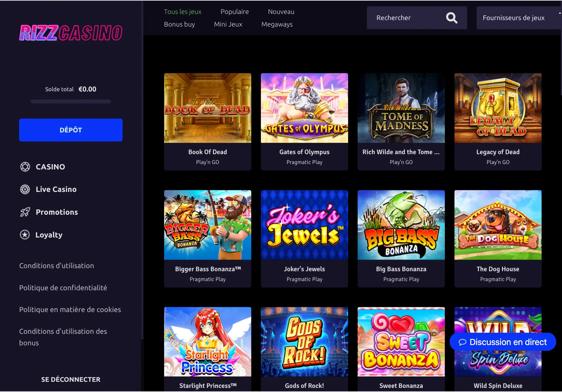562x392 pixels.
Task: Open the Promotions page
Action: (x=57, y=212)
